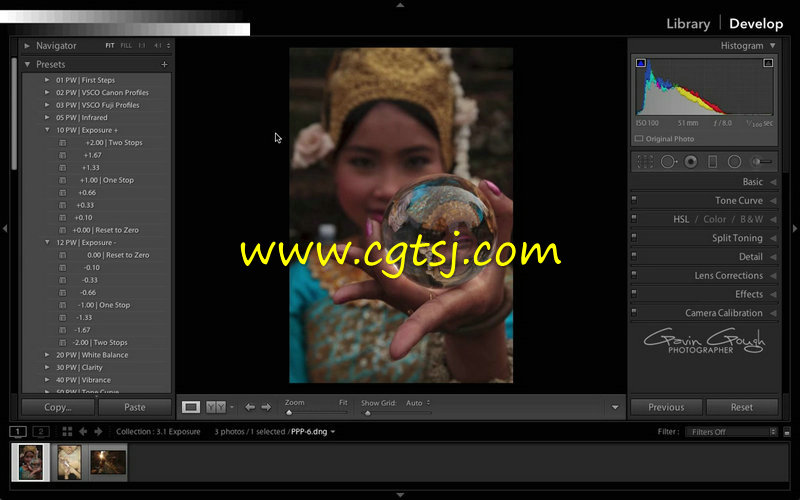Screen dimensions: 800x500
Task: Toggle shadow clipping indicator in histogram
Action: (x=641, y=63)
